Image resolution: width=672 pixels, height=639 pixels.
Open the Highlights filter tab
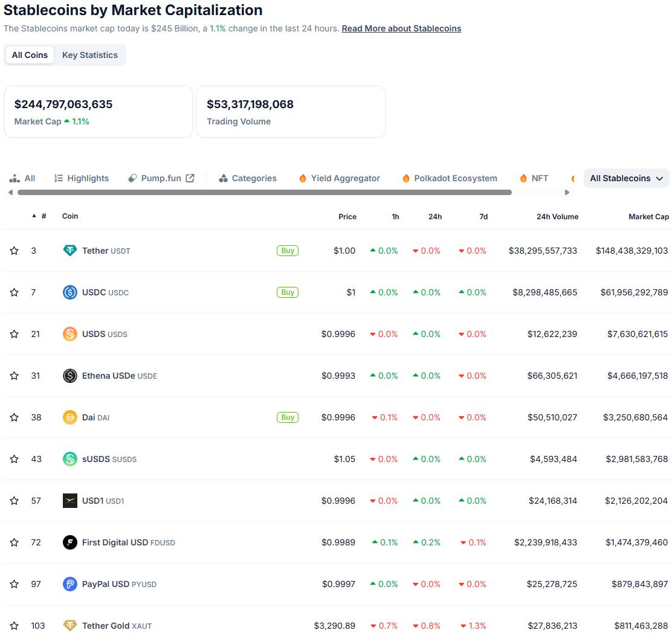tap(82, 178)
